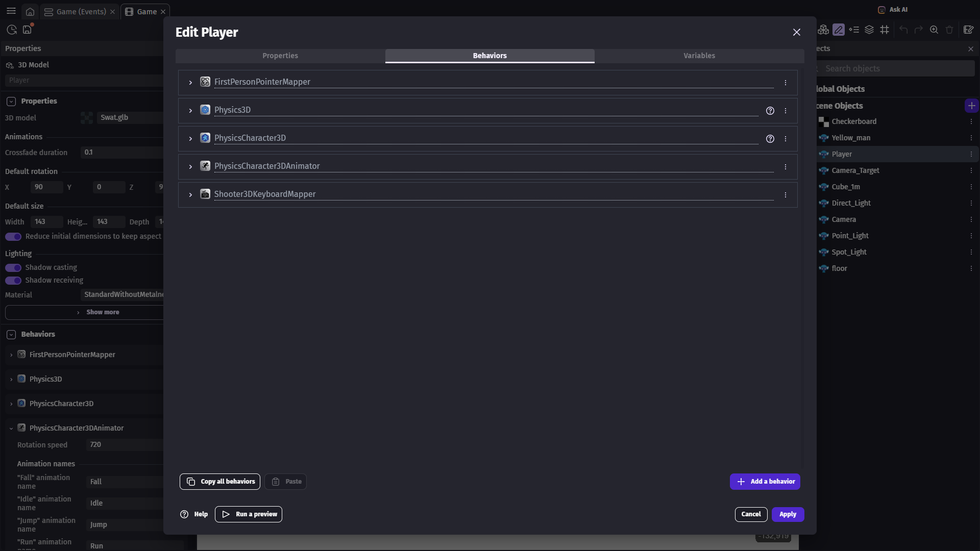
Task: Switch to the Variables tab
Action: pos(699,56)
